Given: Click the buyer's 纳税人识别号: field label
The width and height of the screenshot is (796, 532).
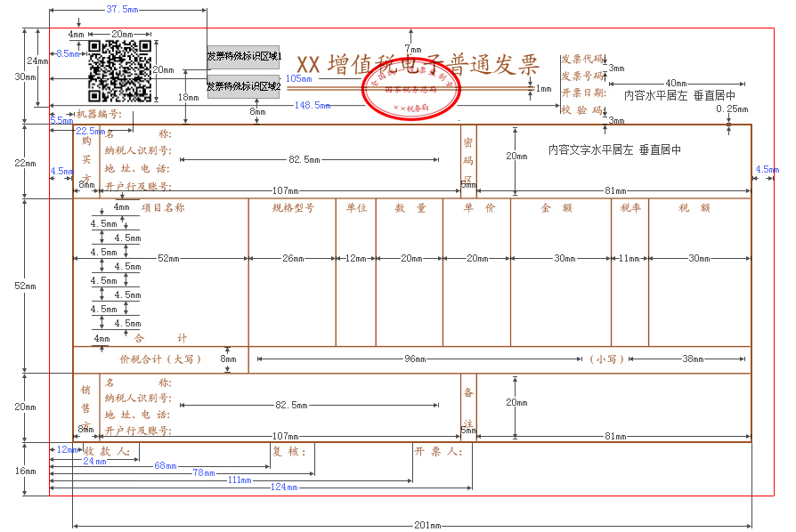Looking at the screenshot, I should tap(138, 150).
